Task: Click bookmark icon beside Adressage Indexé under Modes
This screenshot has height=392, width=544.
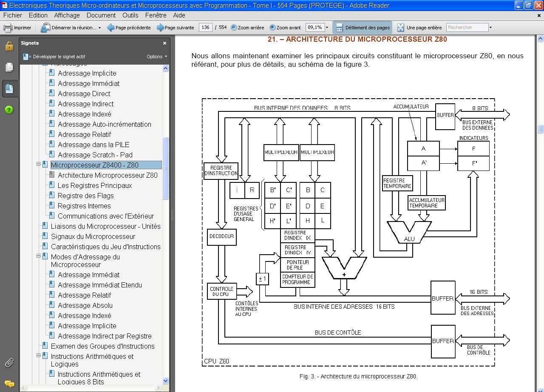Action: click(x=52, y=315)
